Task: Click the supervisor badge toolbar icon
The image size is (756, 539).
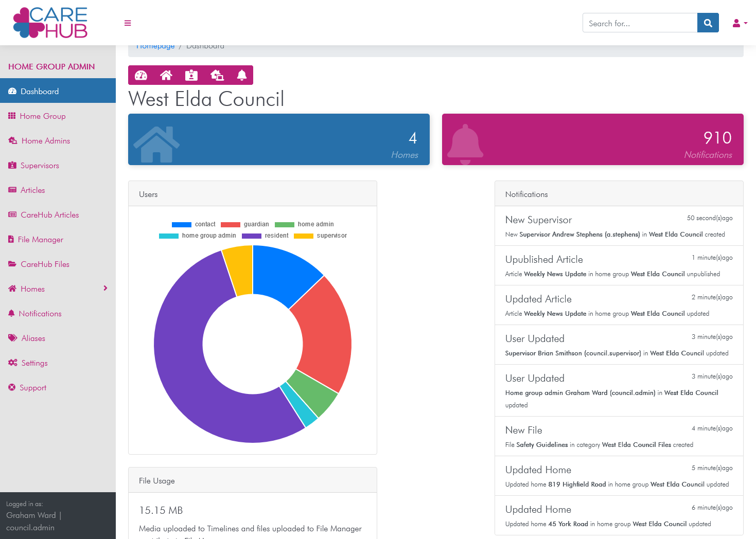Action: [x=191, y=75]
